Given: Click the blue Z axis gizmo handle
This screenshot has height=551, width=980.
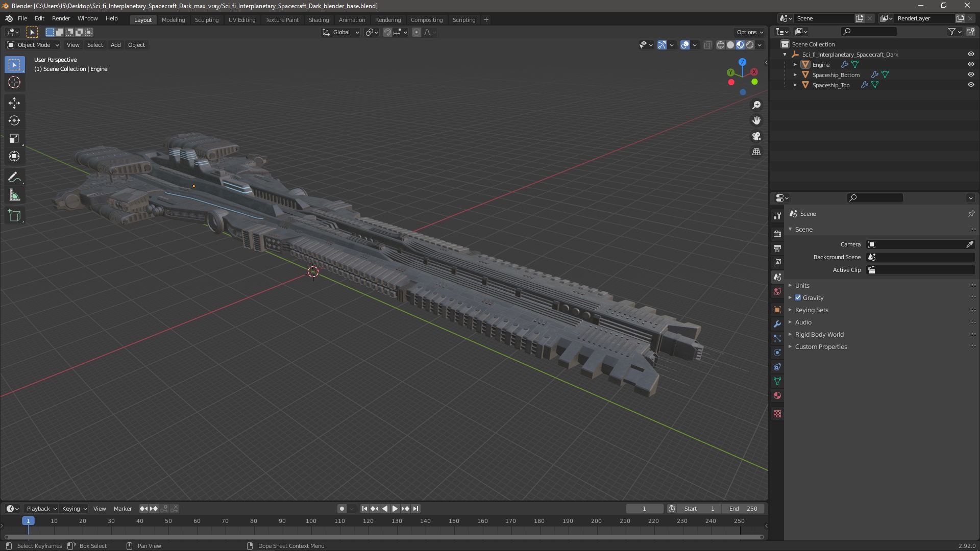Looking at the screenshot, I should coord(742,62).
